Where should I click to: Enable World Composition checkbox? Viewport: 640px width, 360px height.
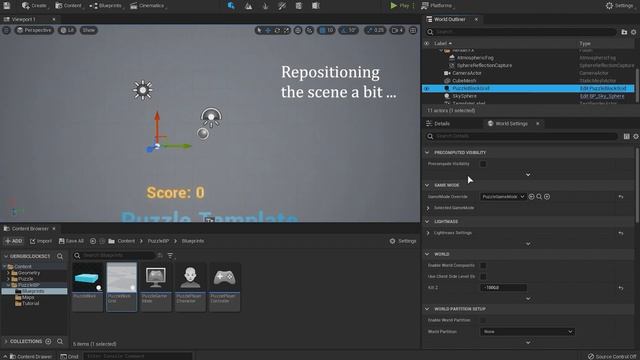(483, 266)
